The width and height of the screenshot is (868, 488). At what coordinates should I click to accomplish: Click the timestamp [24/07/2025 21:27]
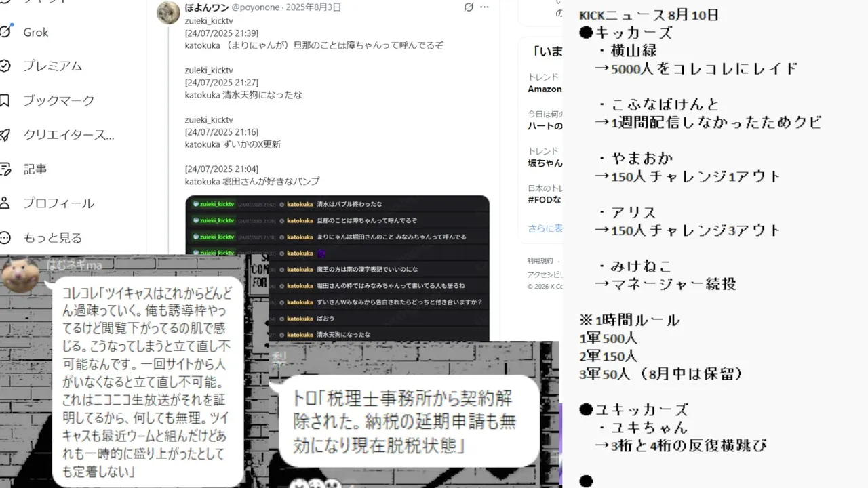[x=222, y=83]
